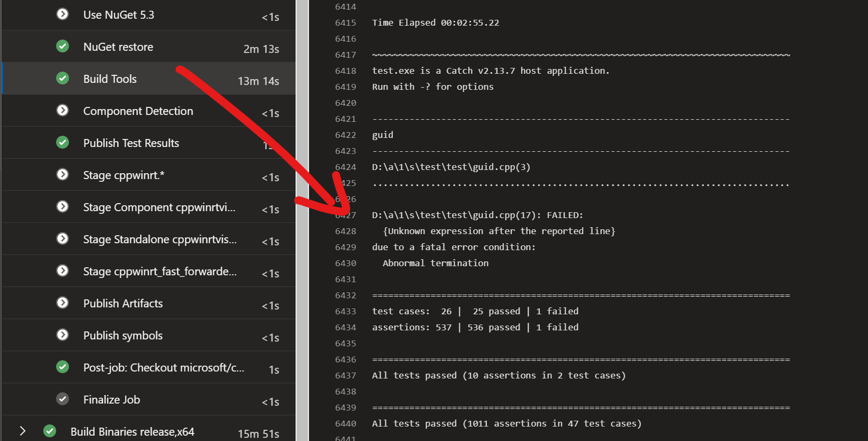Click green success icon for Build Binaries release,x64

[50, 431]
